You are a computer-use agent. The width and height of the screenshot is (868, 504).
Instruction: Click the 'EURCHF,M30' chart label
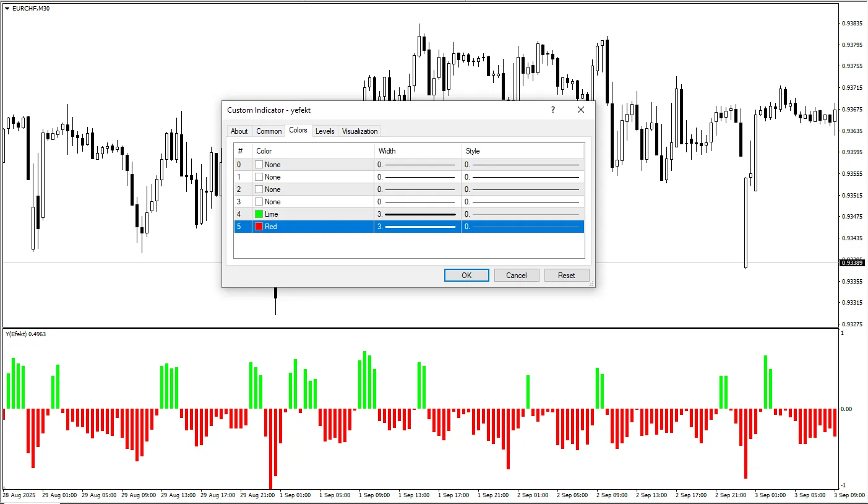pos(32,9)
